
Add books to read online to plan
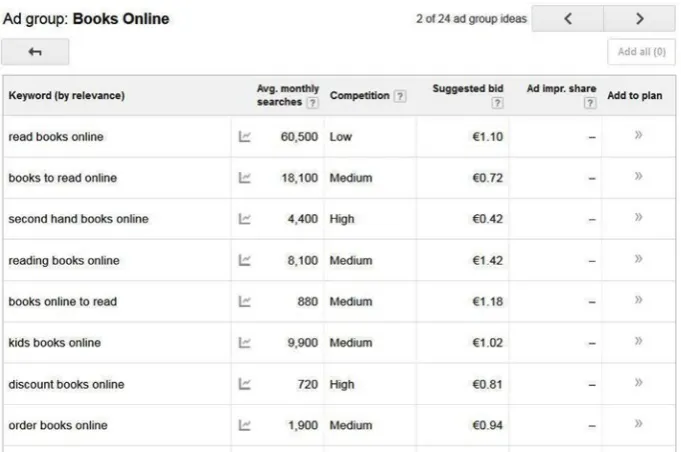coord(638,176)
